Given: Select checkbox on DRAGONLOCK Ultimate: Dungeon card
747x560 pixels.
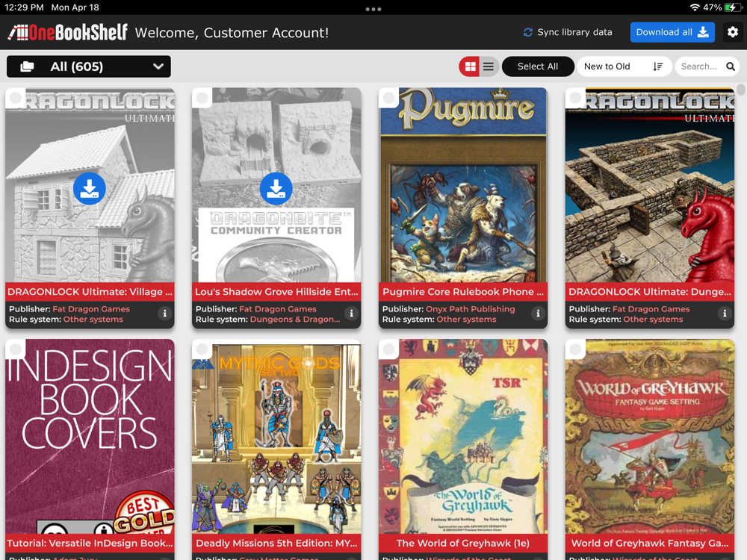Looking at the screenshot, I should pos(575,98).
